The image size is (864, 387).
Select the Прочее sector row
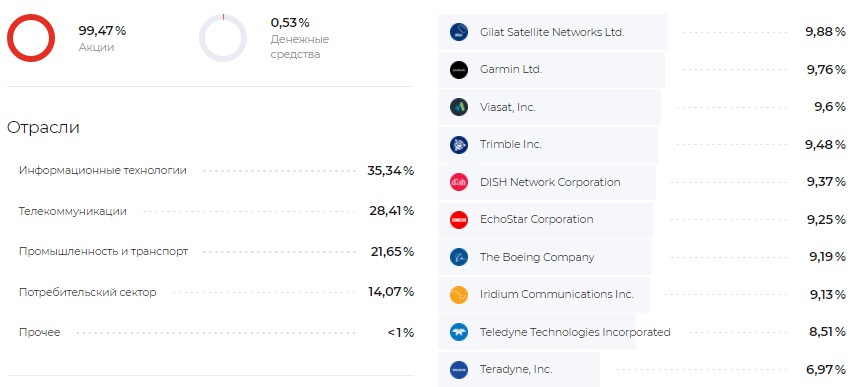coord(216,332)
